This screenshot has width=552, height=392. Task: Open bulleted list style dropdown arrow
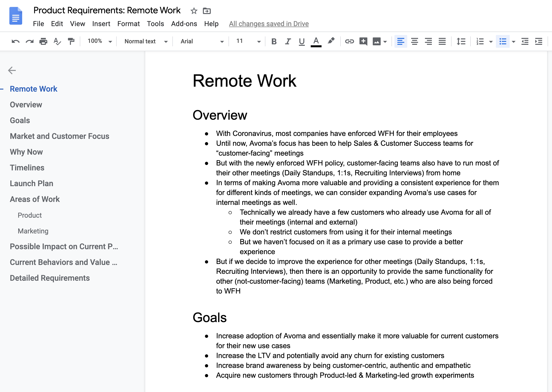coord(513,42)
